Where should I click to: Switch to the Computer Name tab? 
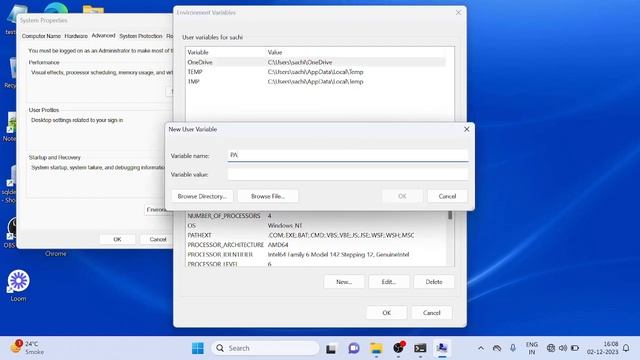(x=41, y=36)
